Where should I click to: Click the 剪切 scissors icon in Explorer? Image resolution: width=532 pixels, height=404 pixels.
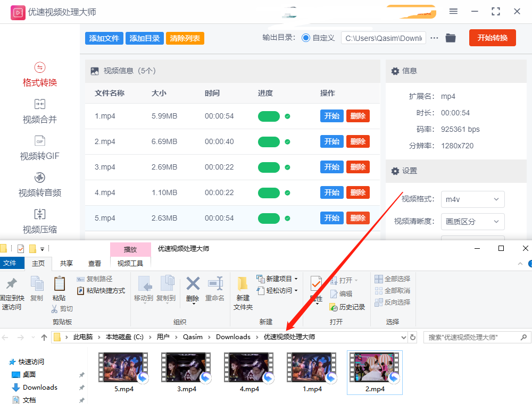pos(54,309)
